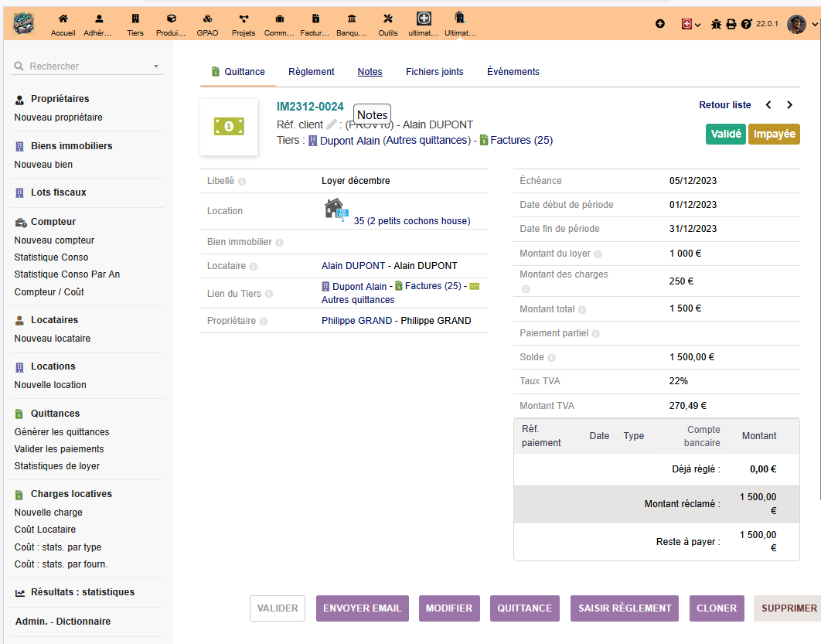Screen dimensions: 821x644
Task: Open the Notes tab
Action: click(x=370, y=72)
